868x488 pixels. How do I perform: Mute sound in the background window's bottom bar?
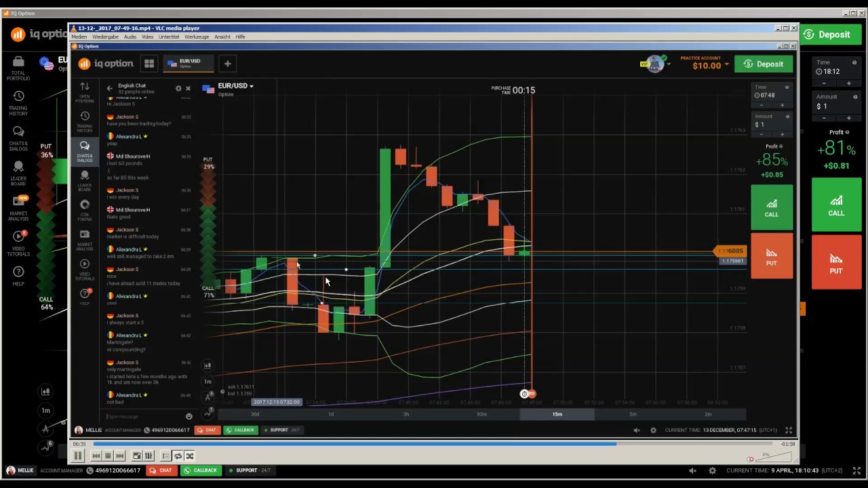[x=692, y=470]
